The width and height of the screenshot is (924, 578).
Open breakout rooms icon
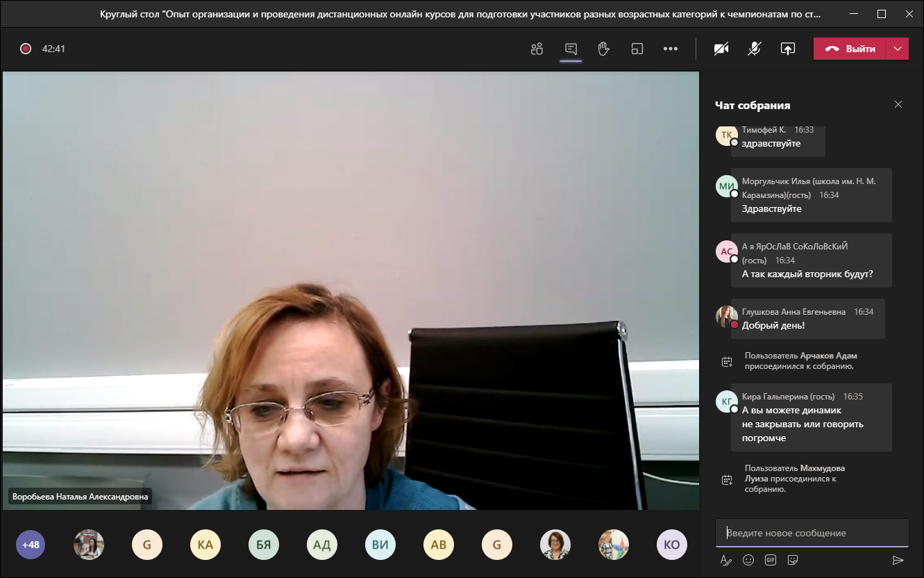coord(637,49)
